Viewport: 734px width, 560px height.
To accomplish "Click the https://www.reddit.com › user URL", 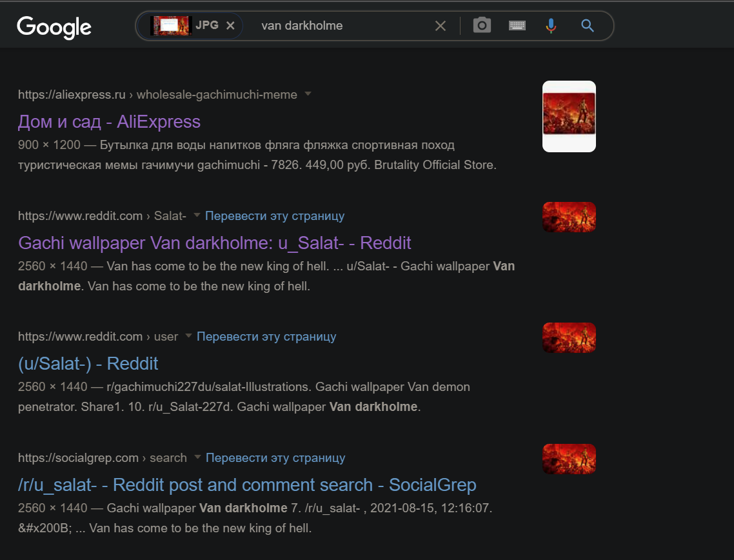I will tap(98, 337).
